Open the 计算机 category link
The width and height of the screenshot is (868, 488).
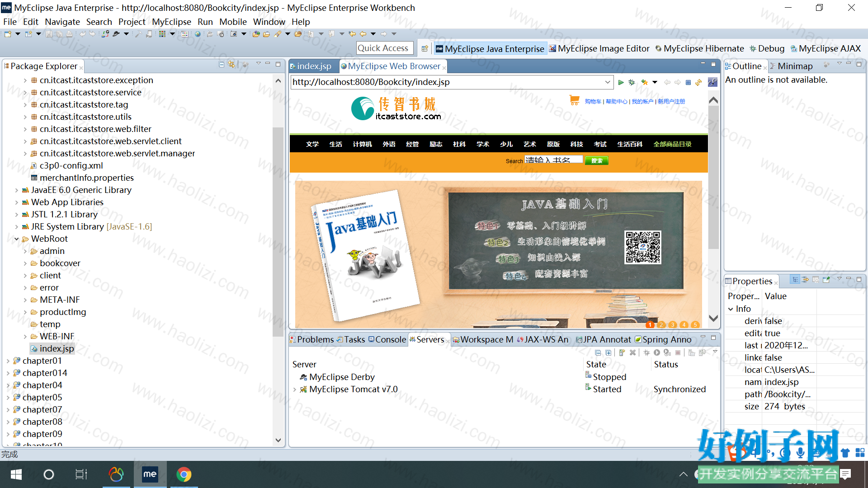(x=362, y=144)
